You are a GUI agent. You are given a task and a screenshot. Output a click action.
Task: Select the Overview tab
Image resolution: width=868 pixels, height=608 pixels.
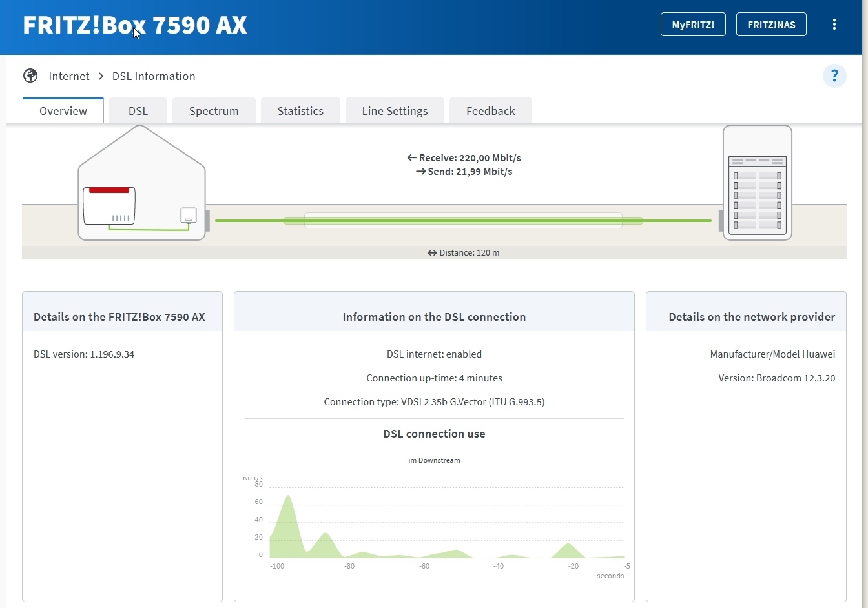pyautogui.click(x=63, y=110)
